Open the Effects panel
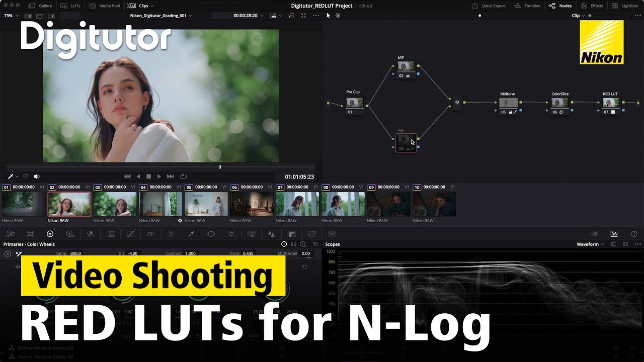Viewport: 644px width, 362px height. tap(592, 6)
